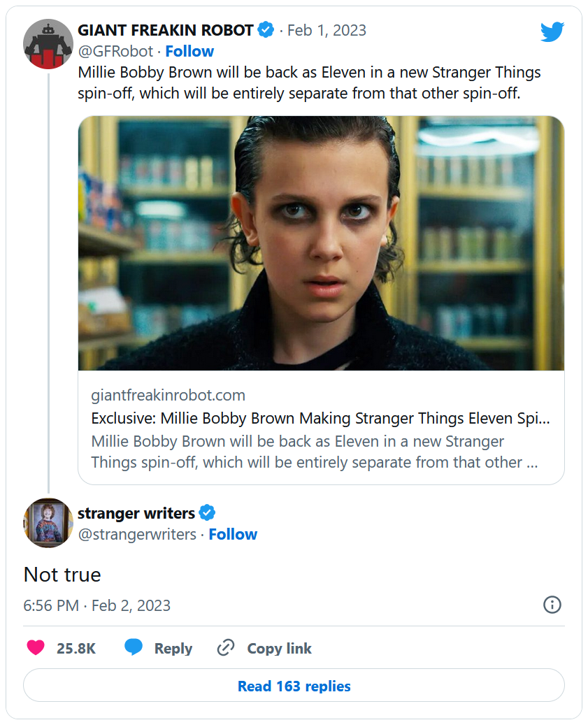The width and height of the screenshot is (588, 727).
Task: Click the blue reply bubble icon
Action: click(x=134, y=648)
